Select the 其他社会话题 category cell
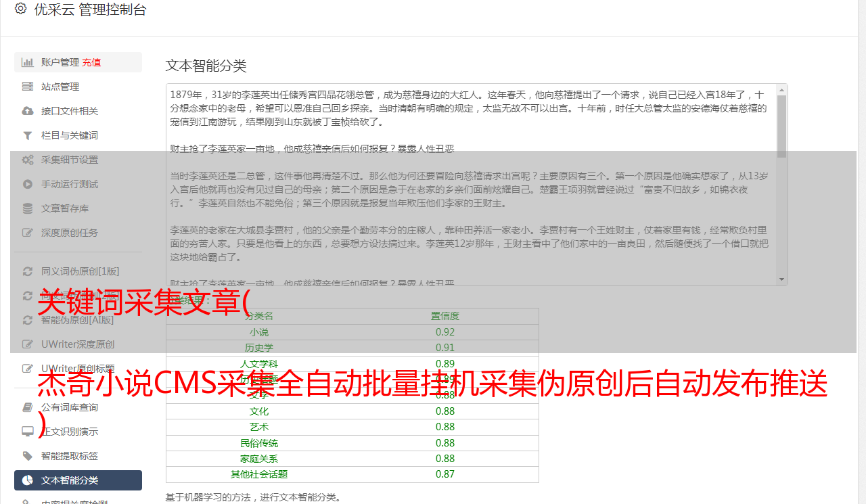866x504 pixels. click(x=259, y=474)
